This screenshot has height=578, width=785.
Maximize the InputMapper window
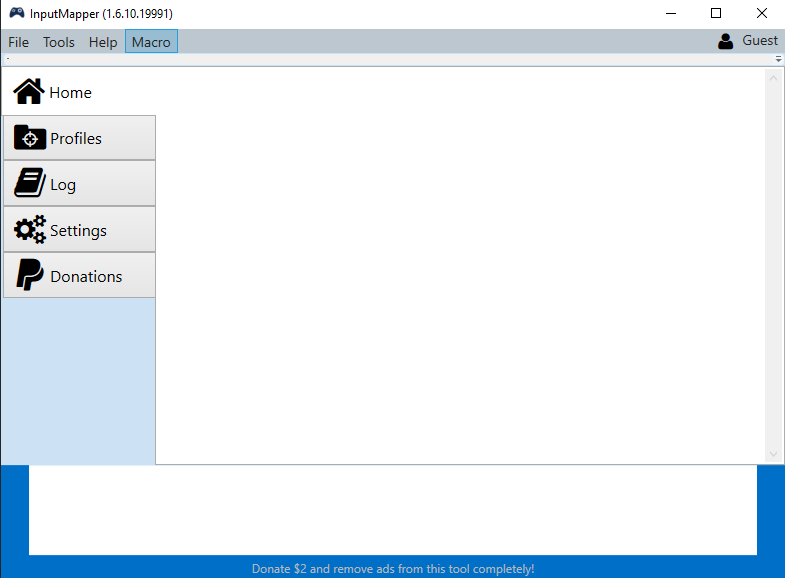point(716,14)
